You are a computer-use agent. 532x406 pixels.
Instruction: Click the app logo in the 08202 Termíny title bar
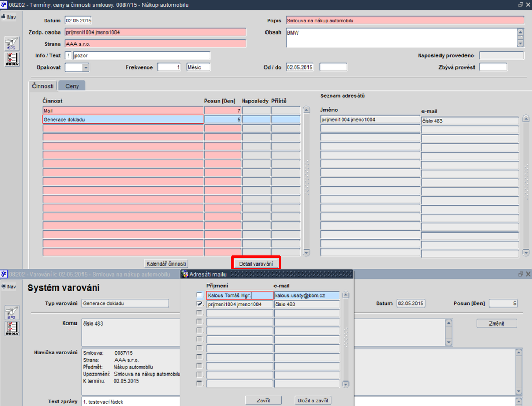[x=4, y=4]
